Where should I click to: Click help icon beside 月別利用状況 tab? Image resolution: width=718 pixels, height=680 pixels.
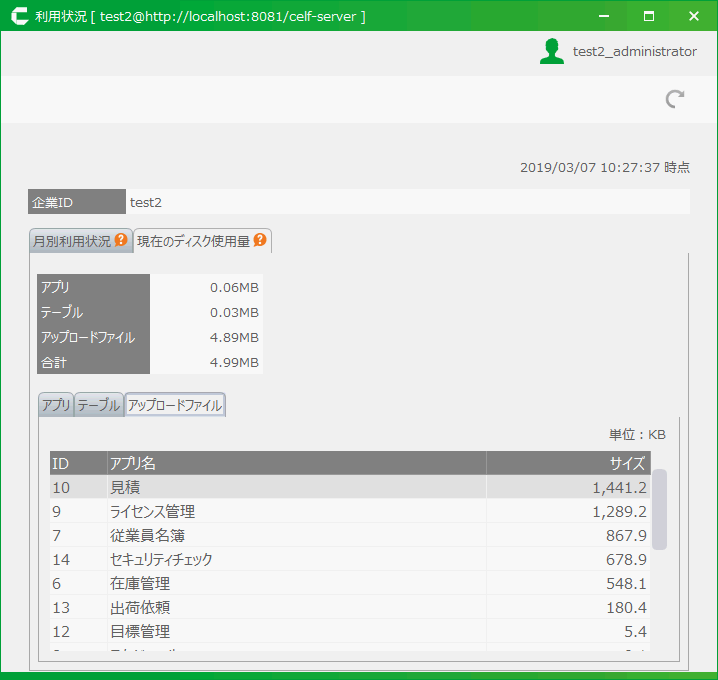pos(121,240)
